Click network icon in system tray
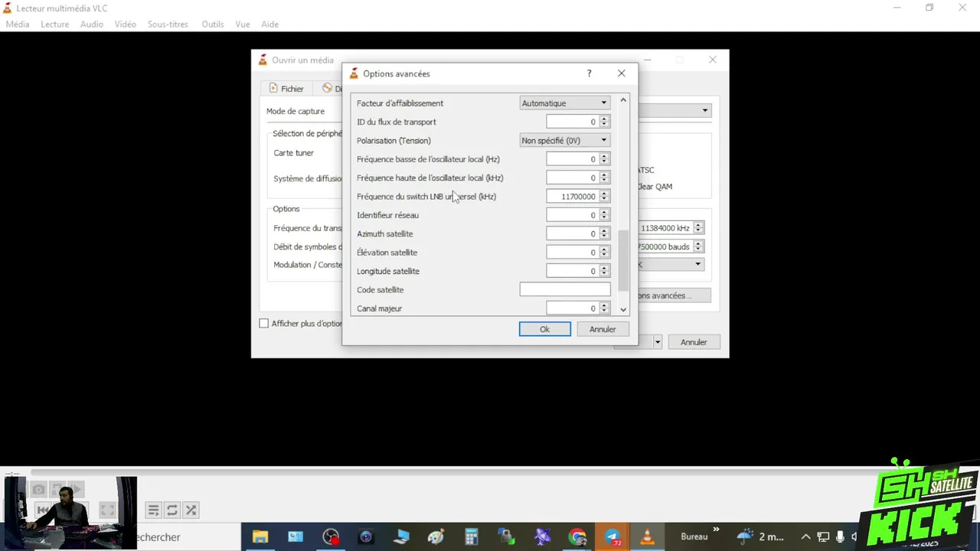This screenshot has height=551, width=980. 823,537
